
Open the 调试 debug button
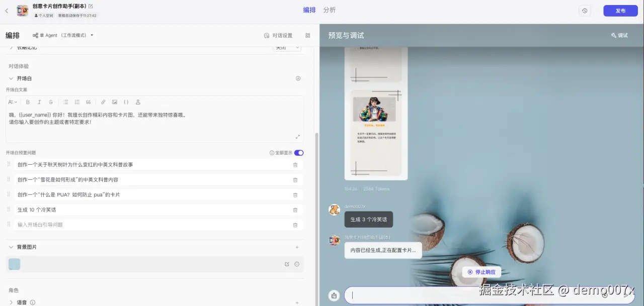click(619, 35)
